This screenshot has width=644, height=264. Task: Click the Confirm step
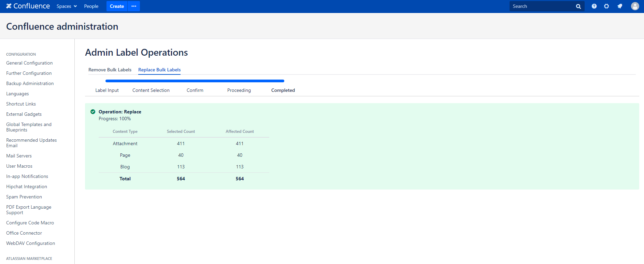click(195, 90)
